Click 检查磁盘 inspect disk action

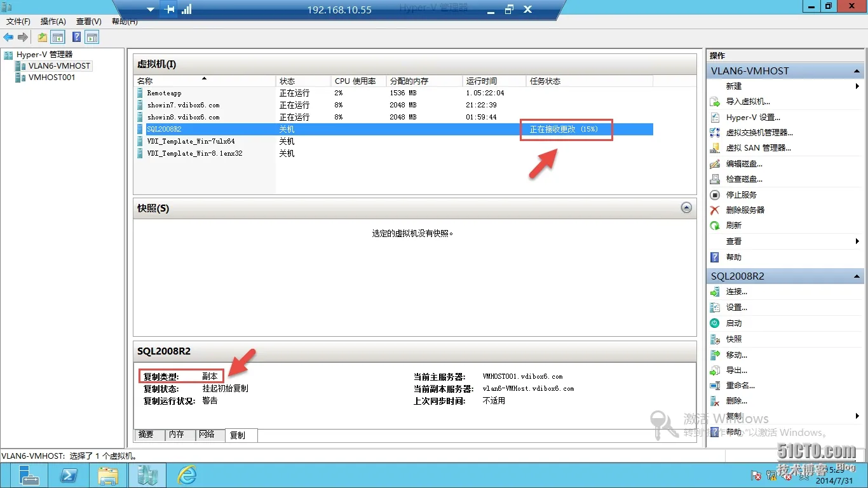[x=744, y=179]
